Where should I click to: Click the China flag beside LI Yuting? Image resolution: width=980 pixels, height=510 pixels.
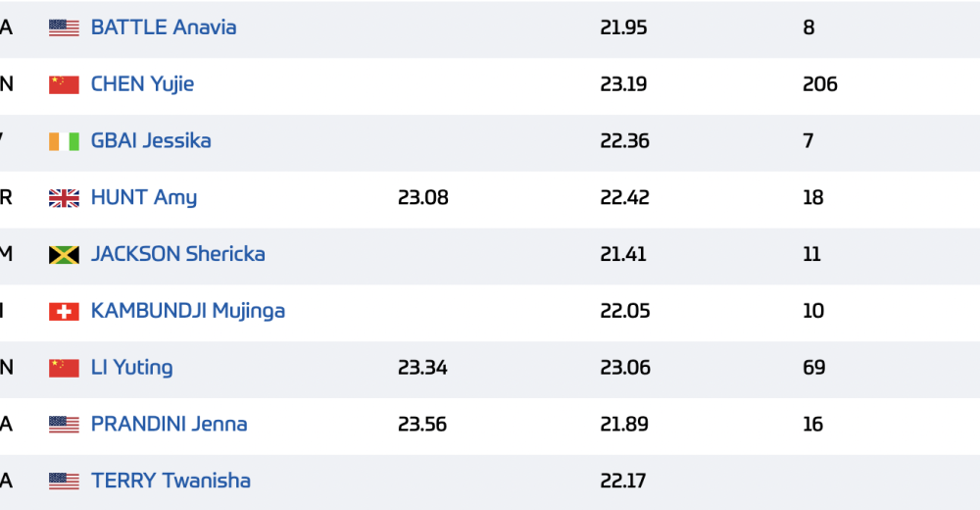click(x=65, y=368)
